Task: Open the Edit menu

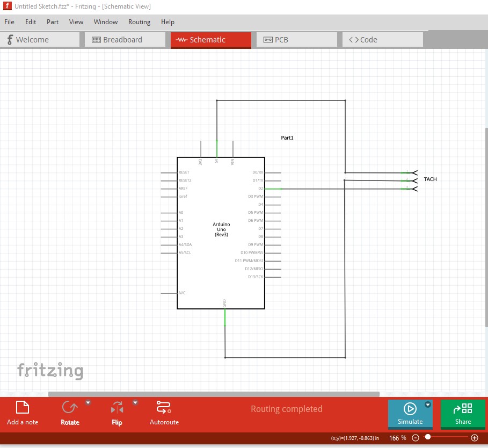Action: pyautogui.click(x=31, y=22)
